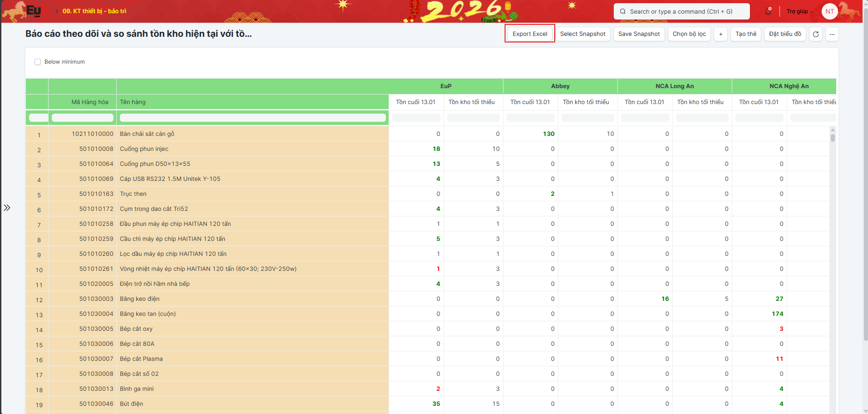Click the Save Snapshot button

click(639, 34)
